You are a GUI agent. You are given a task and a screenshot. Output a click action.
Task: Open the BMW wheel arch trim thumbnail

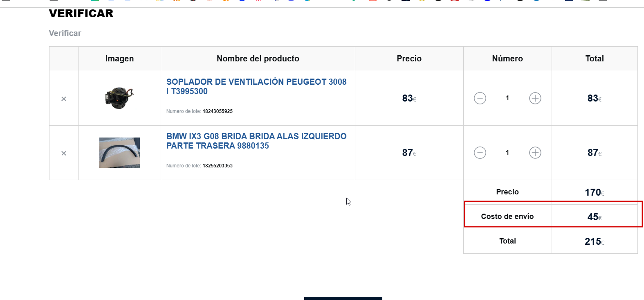click(x=119, y=153)
